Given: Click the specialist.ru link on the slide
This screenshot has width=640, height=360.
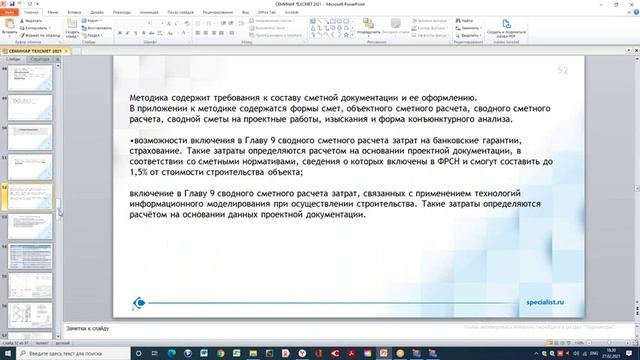Looking at the screenshot, I should pyautogui.click(x=545, y=302).
